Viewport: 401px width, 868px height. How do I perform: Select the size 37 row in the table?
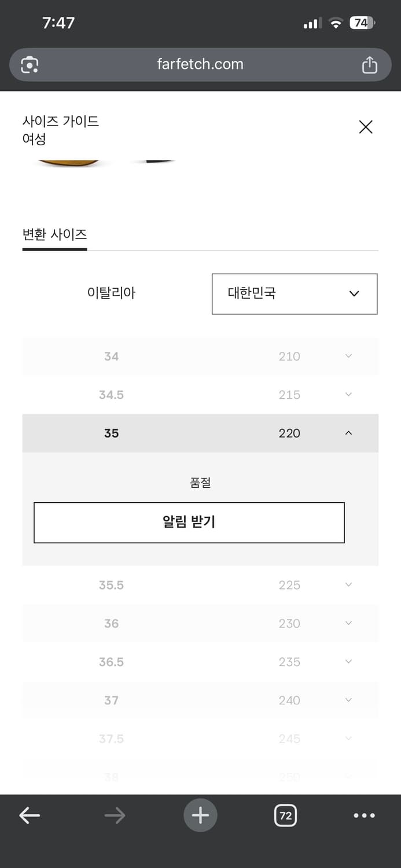tap(200, 700)
